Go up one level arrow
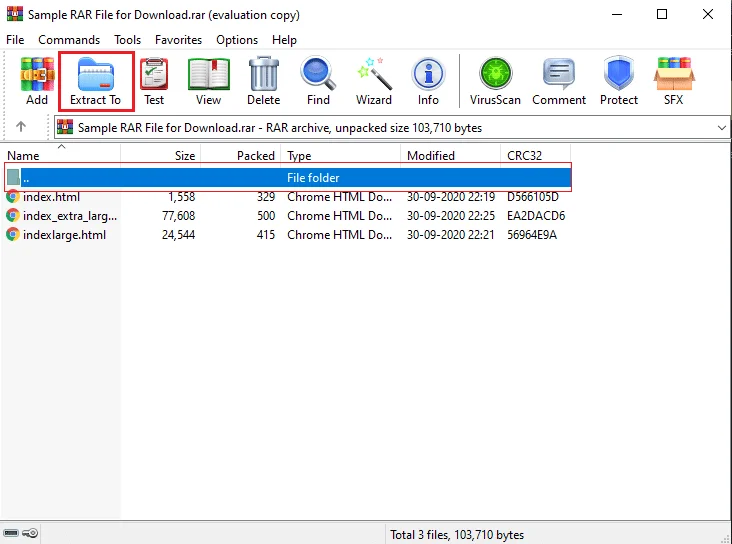The width and height of the screenshot is (732, 544). [x=21, y=127]
